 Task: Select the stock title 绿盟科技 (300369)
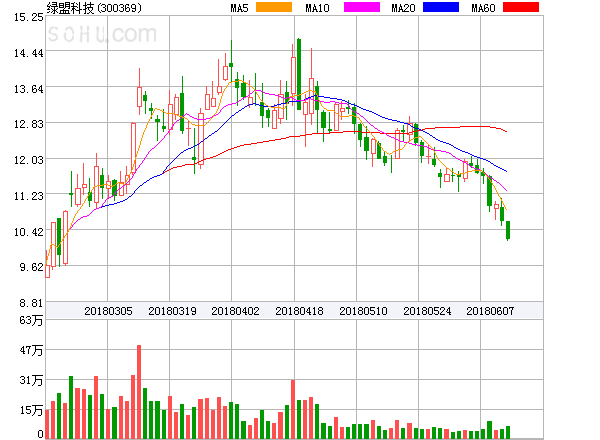click(x=94, y=8)
